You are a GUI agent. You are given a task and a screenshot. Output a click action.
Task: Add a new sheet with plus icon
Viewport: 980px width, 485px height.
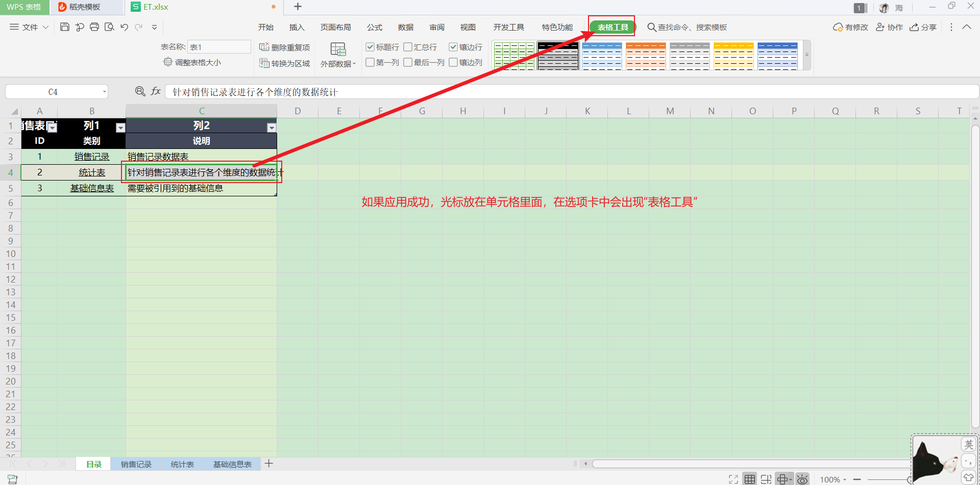[x=269, y=464]
